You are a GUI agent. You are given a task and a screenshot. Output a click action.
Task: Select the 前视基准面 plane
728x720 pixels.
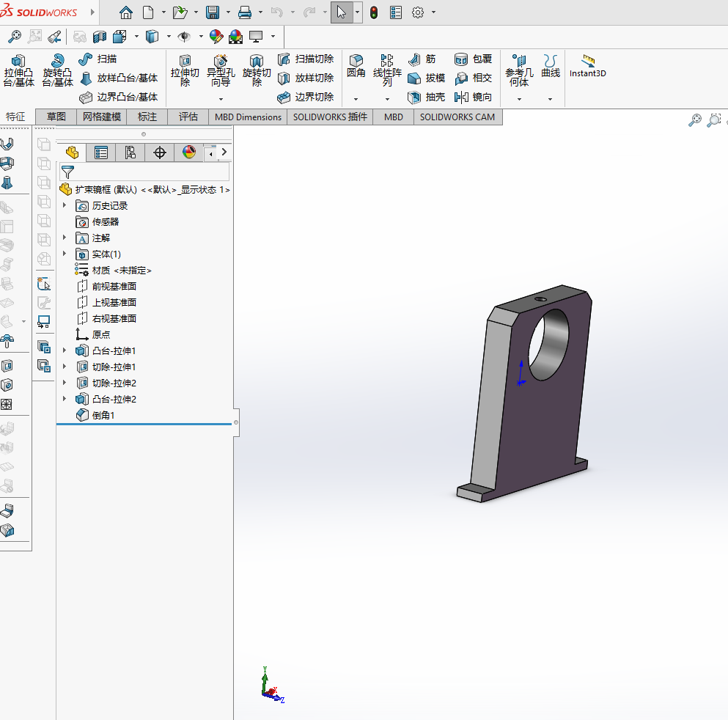click(x=106, y=287)
